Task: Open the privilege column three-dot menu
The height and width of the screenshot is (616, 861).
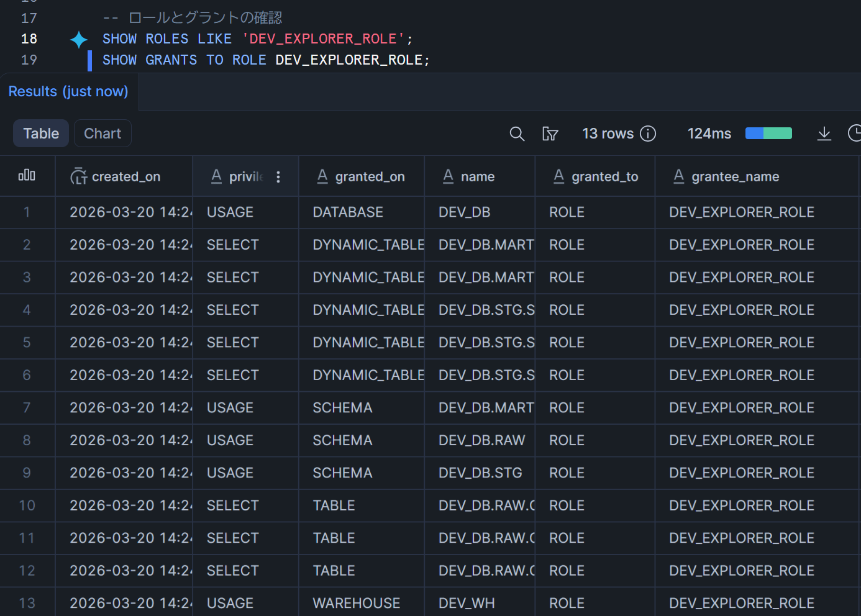Action: pos(278,177)
